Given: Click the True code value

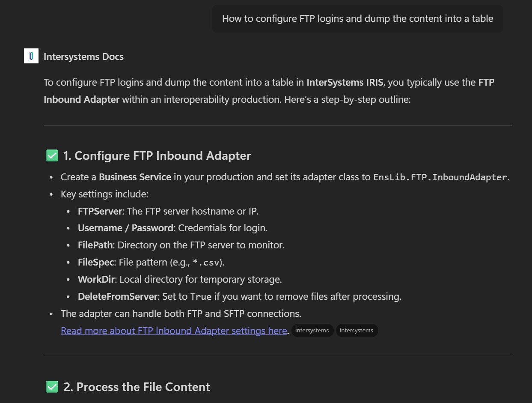Looking at the screenshot, I should point(200,296).
